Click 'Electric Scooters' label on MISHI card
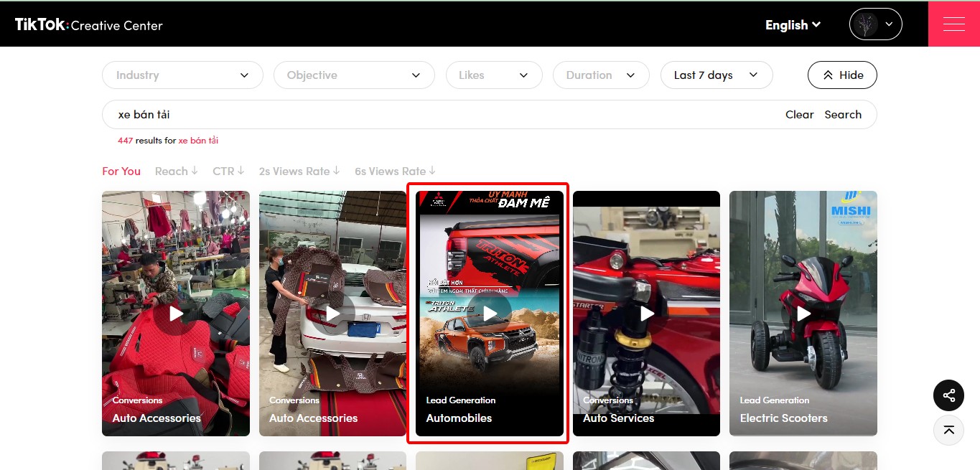 (783, 418)
